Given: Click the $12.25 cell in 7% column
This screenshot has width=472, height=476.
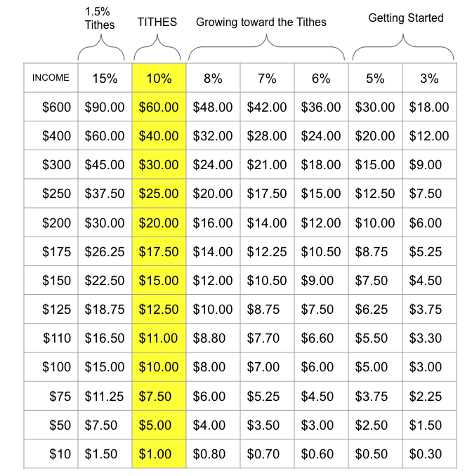Looking at the screenshot, I should 267,251.
